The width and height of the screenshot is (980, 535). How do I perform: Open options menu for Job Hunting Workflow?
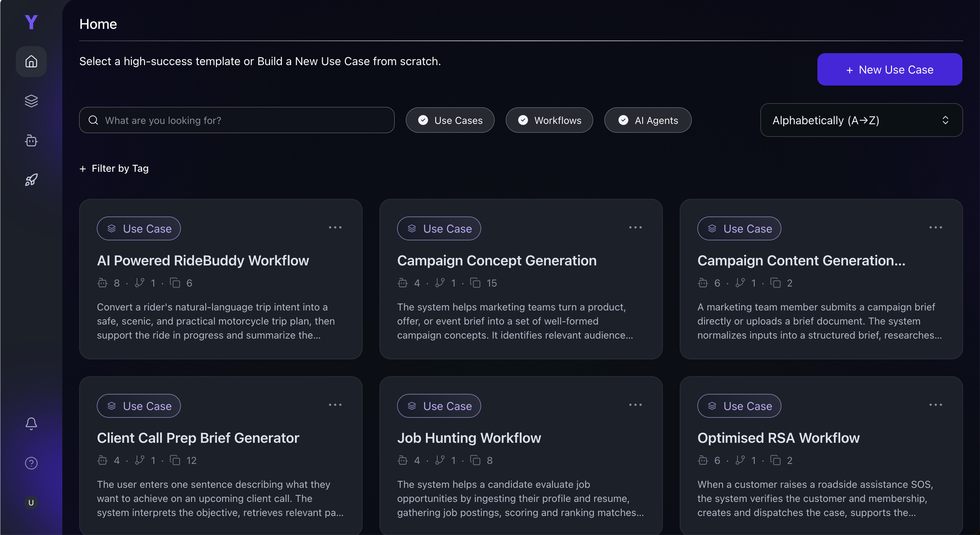pos(635,404)
